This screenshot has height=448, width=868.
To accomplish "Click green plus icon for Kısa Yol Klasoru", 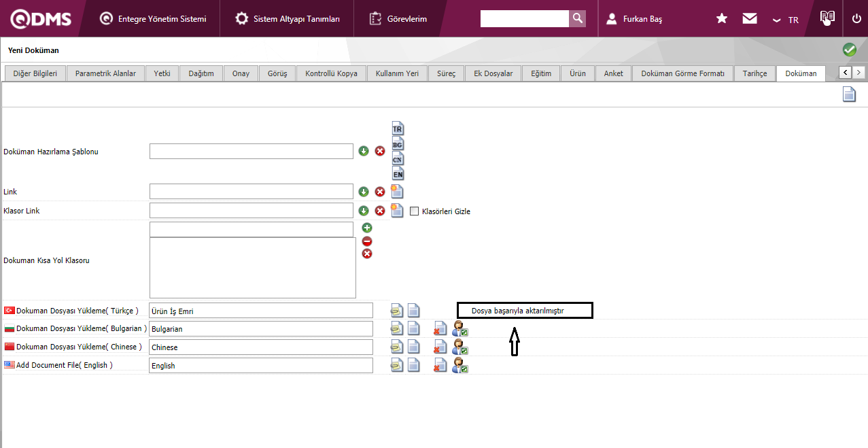I will pyautogui.click(x=367, y=228).
